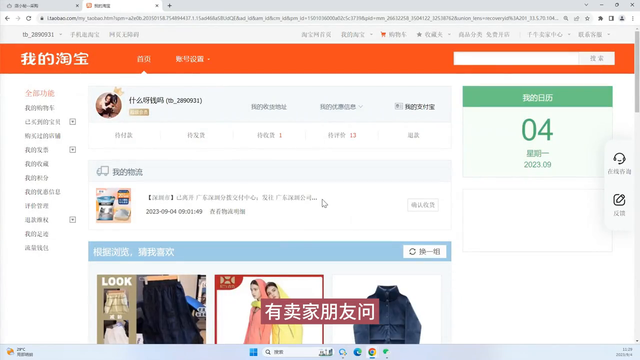Open Microsoft Edge from the taskbar
This screenshot has height=360, width=640.
point(358,352)
